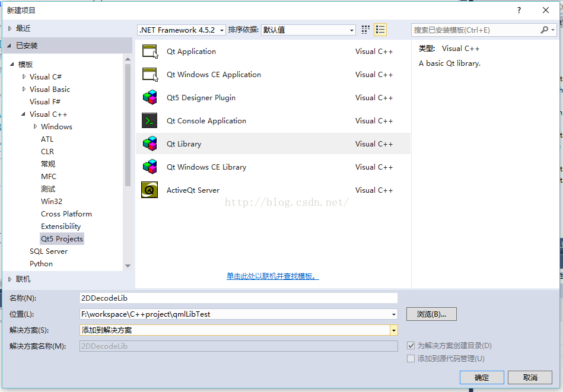Expand the 联机 section
563x392 pixels.
[9, 279]
